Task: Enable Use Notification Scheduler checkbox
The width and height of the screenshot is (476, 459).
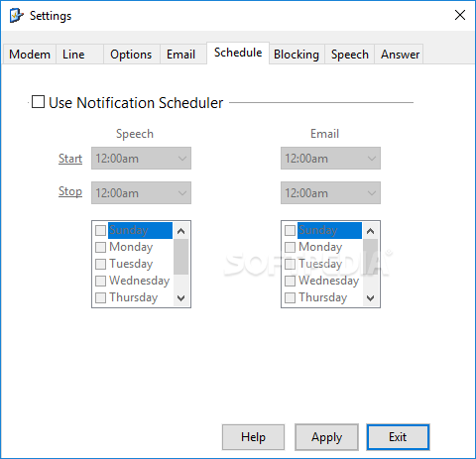Action: pyautogui.click(x=38, y=102)
